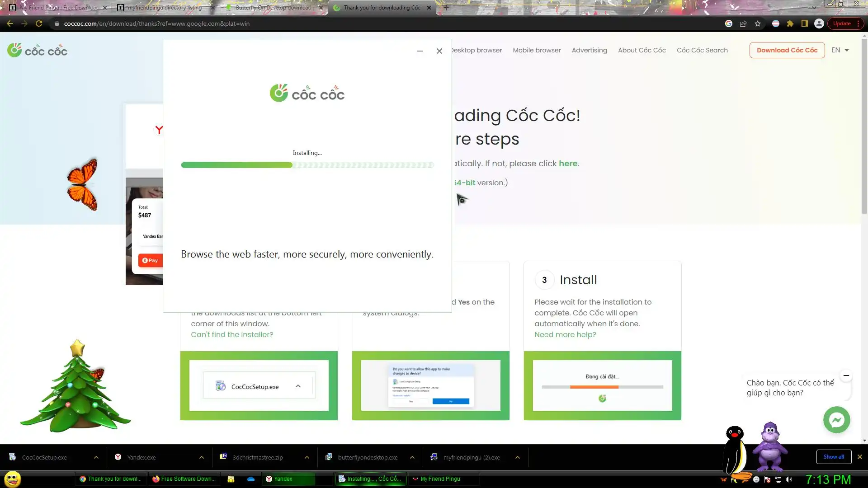Screen dimensions: 868x488
Task: Click the Download Cốc Cốc button
Action: pyautogui.click(x=787, y=50)
